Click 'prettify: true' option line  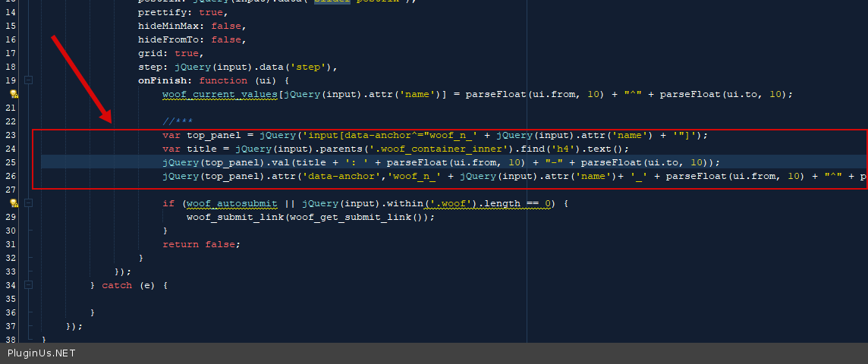pos(182,12)
